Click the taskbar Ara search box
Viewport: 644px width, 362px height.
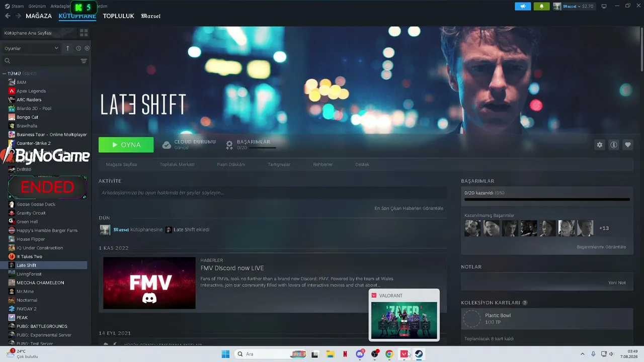(272, 354)
